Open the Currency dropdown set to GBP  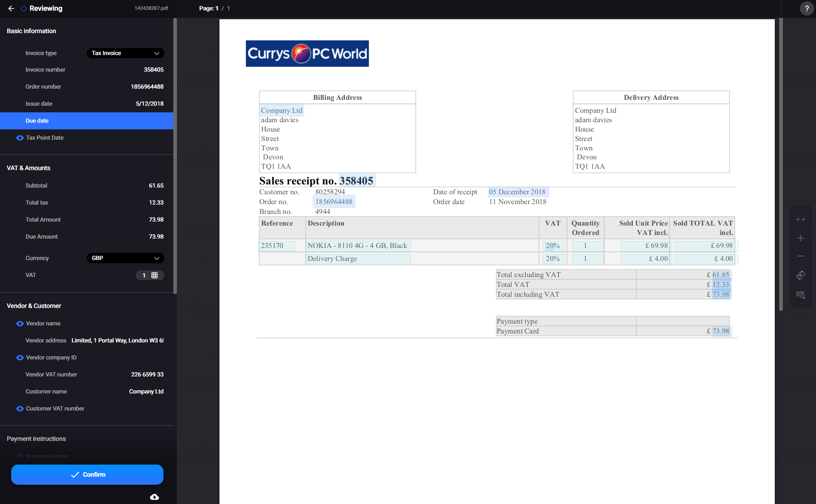(x=125, y=258)
